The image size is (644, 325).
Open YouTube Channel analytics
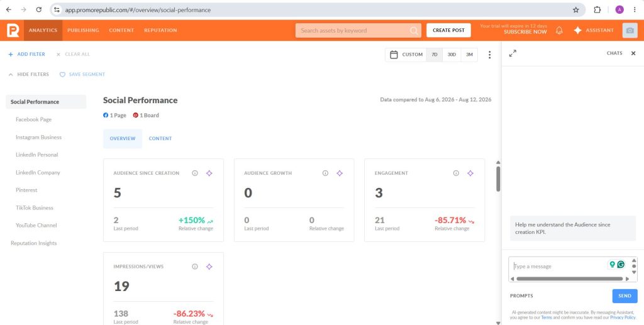[x=36, y=225]
